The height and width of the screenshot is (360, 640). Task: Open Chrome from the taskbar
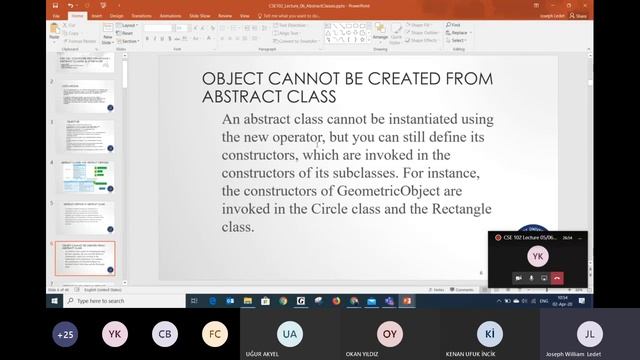(283, 301)
